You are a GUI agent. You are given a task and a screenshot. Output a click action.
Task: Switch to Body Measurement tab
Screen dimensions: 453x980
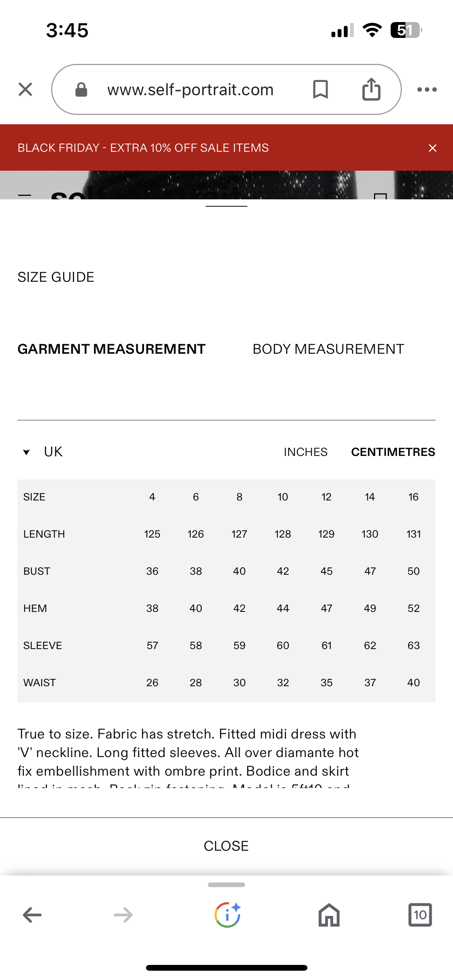click(328, 349)
